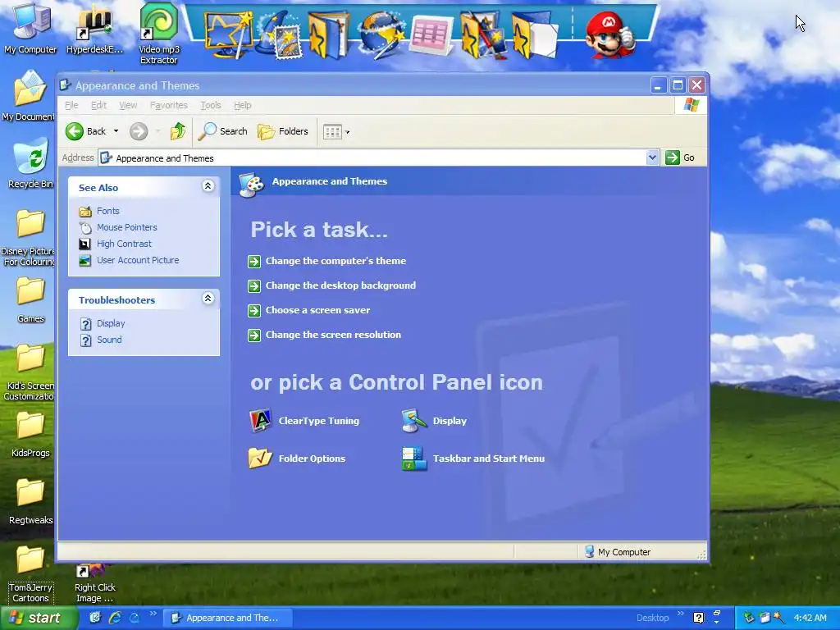Open the Display troubleshooter
The height and width of the screenshot is (630, 840).
coord(111,323)
